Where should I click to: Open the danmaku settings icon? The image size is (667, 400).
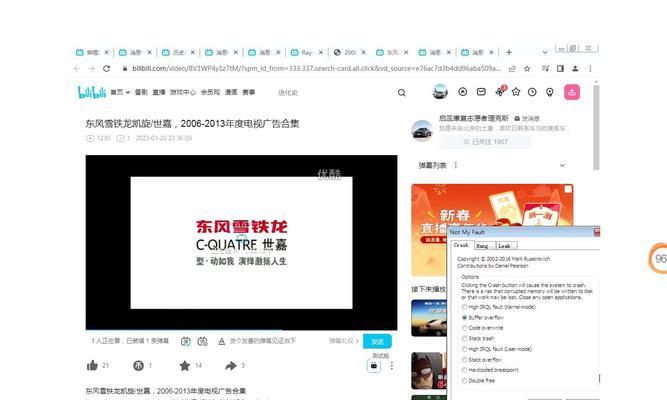coord(202,341)
